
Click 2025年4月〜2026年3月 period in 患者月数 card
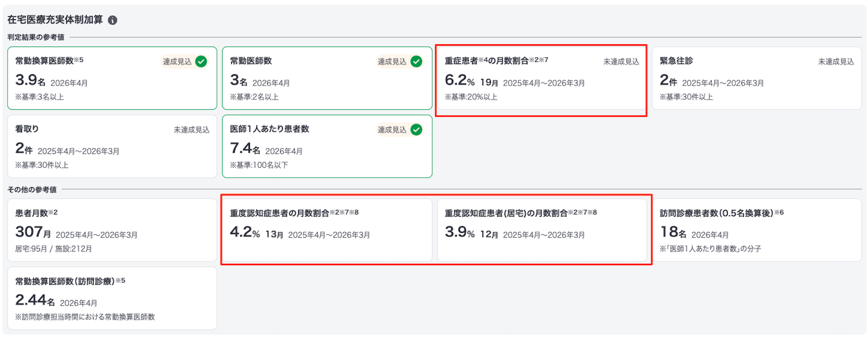[97, 235]
